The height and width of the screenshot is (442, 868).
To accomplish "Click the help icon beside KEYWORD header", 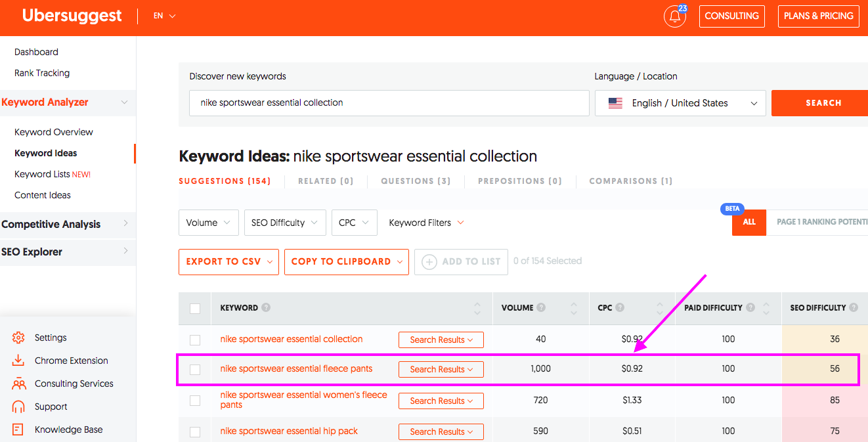I will point(266,307).
